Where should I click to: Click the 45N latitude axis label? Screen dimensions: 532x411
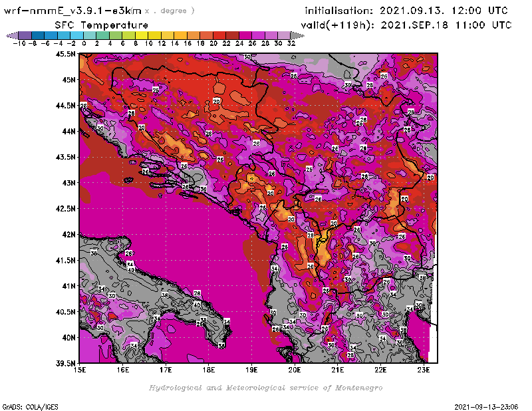(x=68, y=80)
